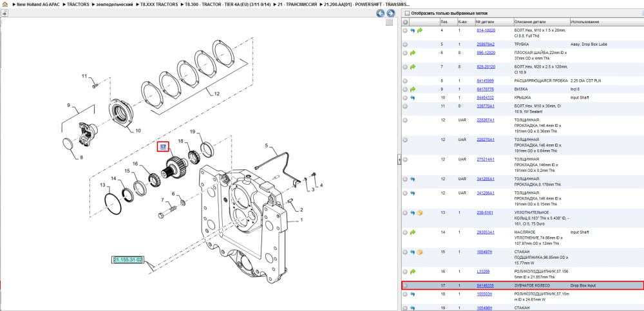Open 'земледельческий' breadcrumb level

click(115, 4)
